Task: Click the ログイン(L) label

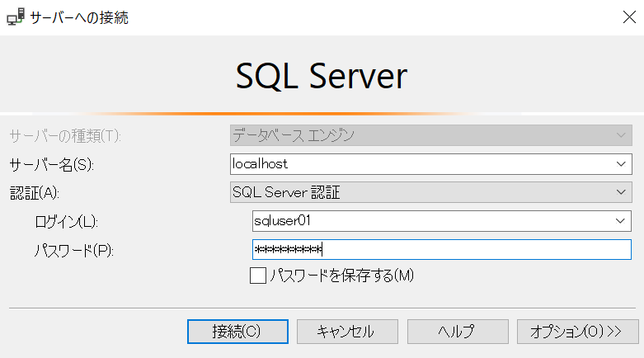Action: (66, 222)
